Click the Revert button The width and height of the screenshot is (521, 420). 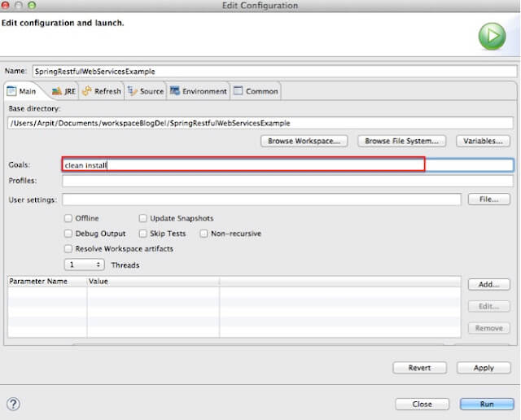pos(420,368)
